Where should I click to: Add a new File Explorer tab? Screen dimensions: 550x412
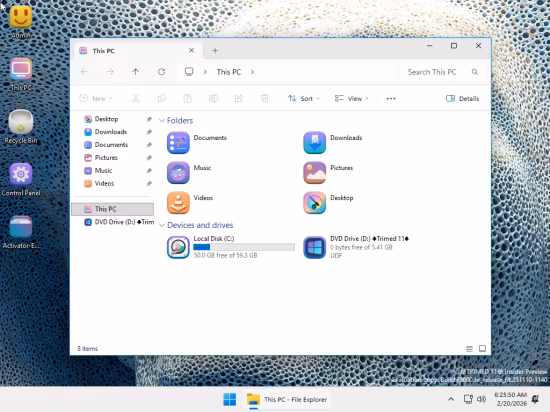pyautogui.click(x=215, y=51)
